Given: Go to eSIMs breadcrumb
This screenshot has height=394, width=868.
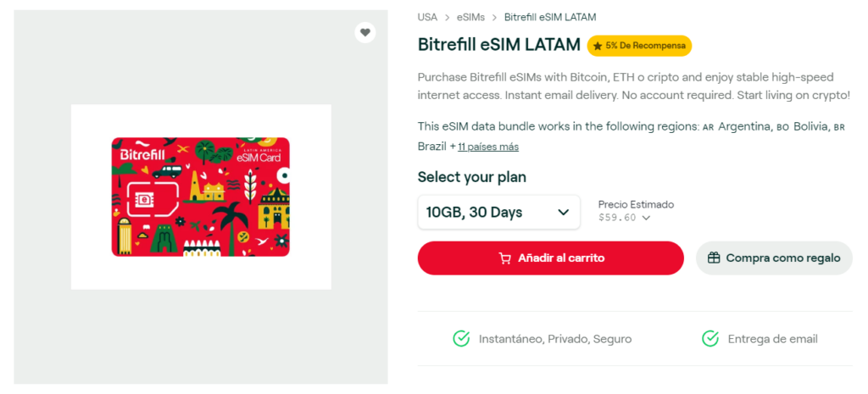Looking at the screenshot, I should (x=470, y=17).
